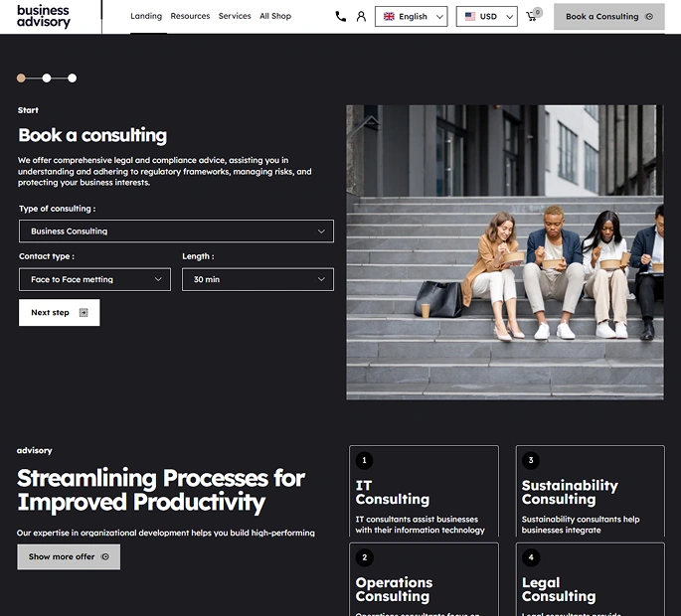Expand the Business Consulting type dropdown
681x616 pixels.
point(176,231)
